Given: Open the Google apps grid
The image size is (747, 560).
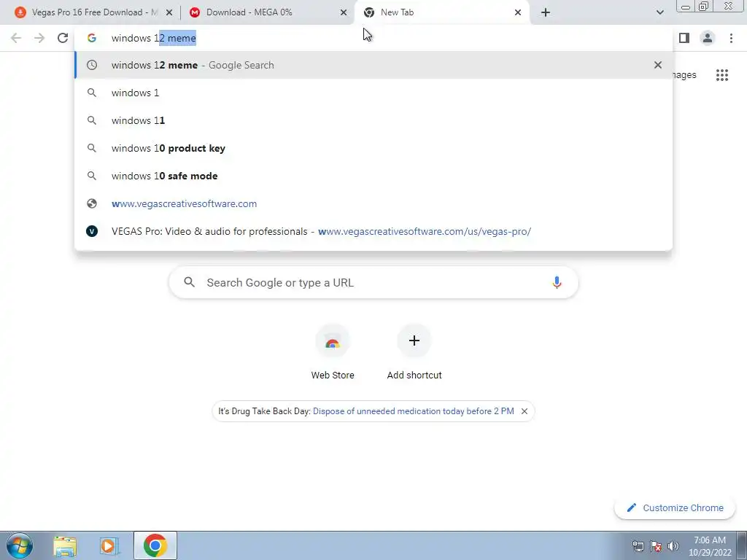Looking at the screenshot, I should 722,75.
